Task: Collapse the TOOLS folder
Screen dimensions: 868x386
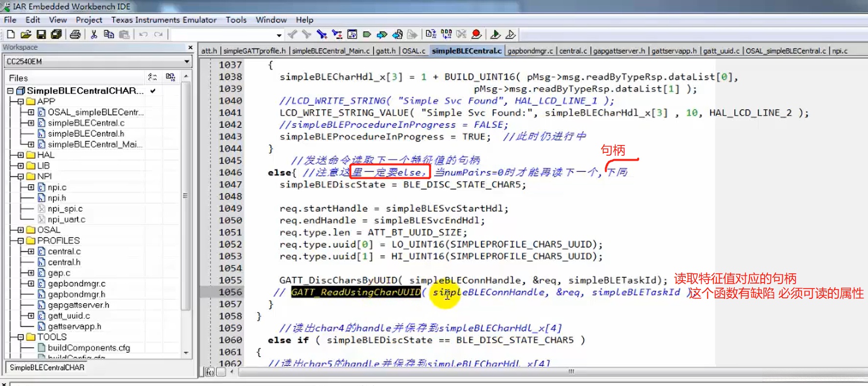Action: [x=21, y=337]
